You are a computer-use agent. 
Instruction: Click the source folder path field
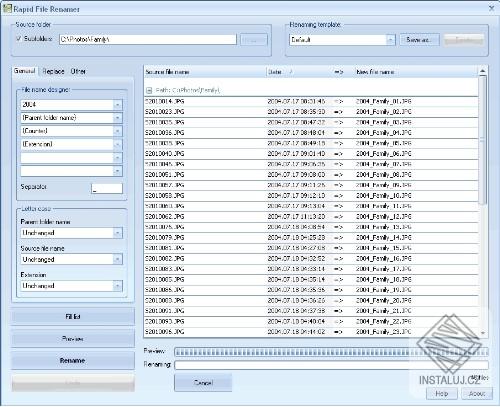[x=148, y=39]
